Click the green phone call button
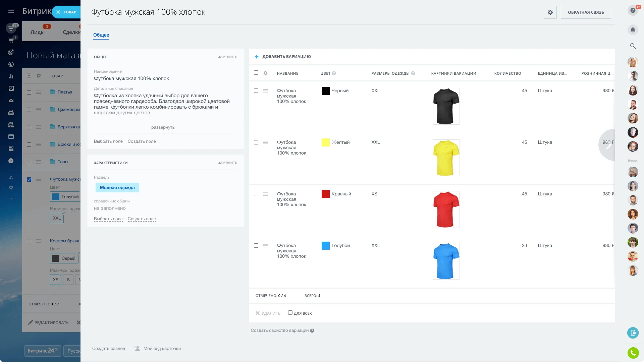644x362 pixels. coord(633,353)
